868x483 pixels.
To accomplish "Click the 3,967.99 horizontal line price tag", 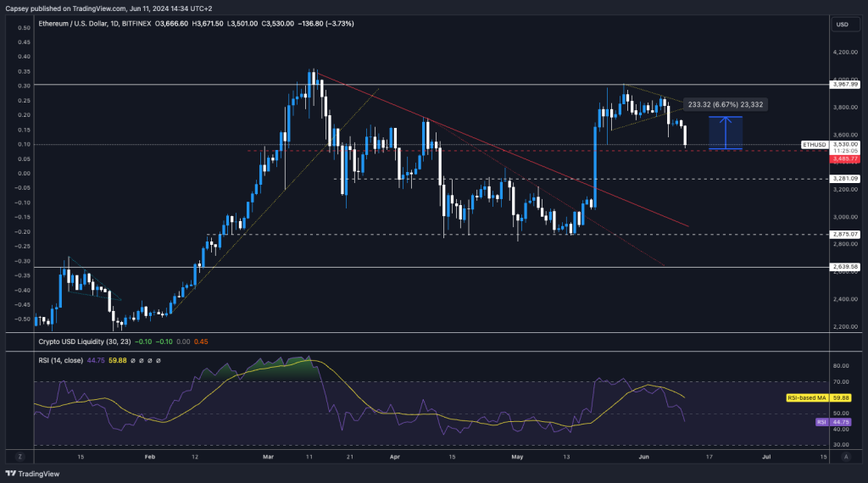I will pyautogui.click(x=846, y=85).
